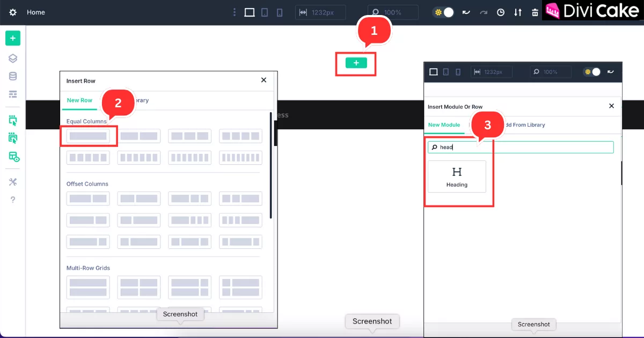
Task: Open the three-dot menu in main top bar
Action: (x=234, y=12)
